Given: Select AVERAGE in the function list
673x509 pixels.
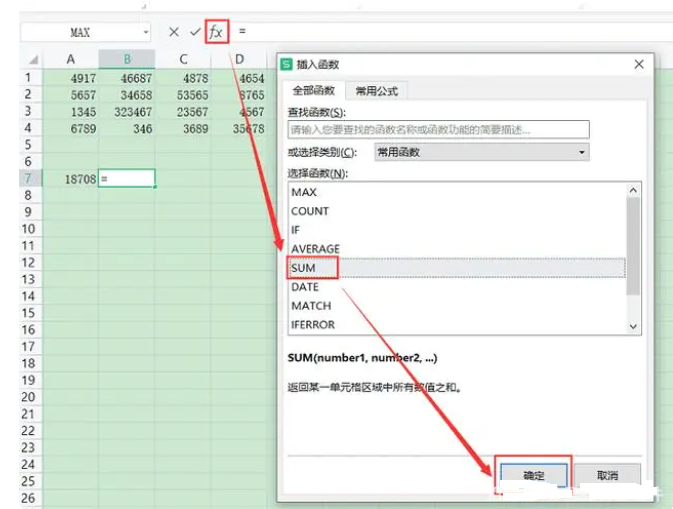Looking at the screenshot, I should pyautogui.click(x=315, y=249).
